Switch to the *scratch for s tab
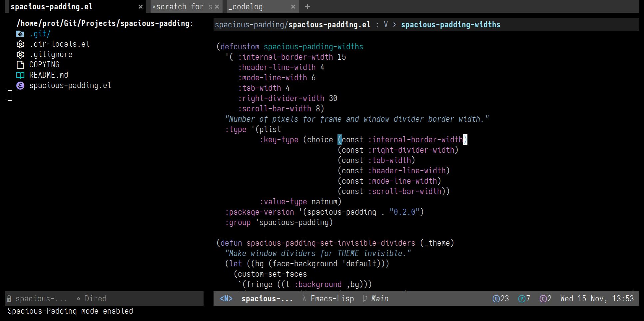 click(187, 7)
